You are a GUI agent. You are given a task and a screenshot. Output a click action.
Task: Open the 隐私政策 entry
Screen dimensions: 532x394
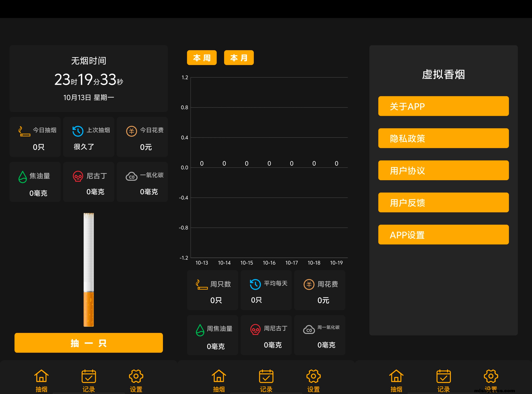click(x=443, y=138)
